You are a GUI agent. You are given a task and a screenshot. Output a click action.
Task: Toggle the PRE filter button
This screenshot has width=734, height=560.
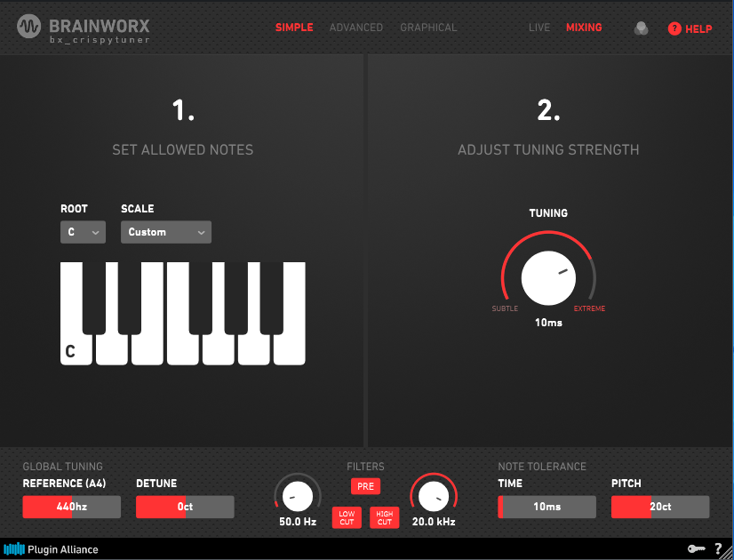(x=365, y=486)
